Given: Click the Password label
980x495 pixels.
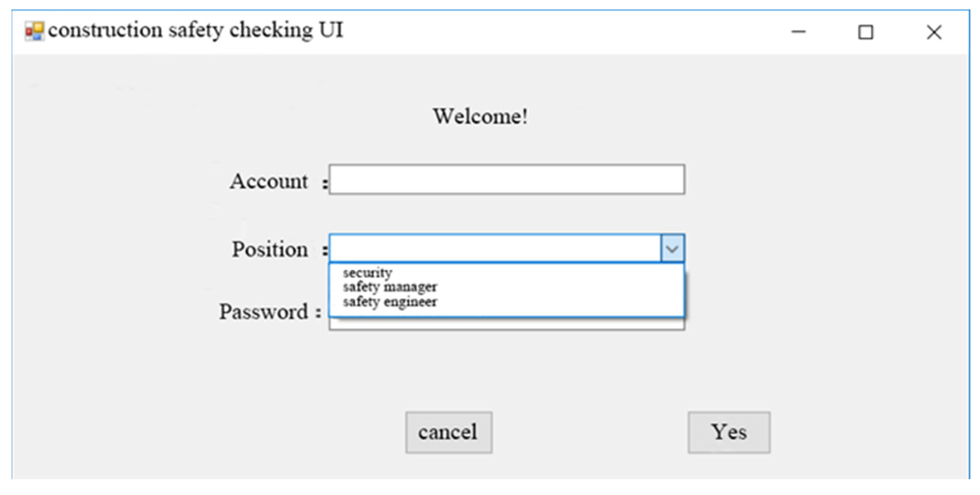Looking at the screenshot, I should 263,312.
